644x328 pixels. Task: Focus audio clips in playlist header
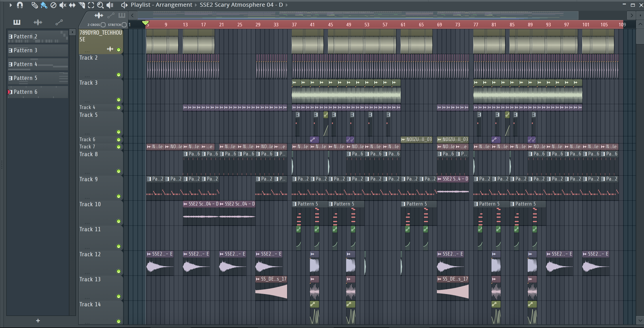click(x=99, y=15)
